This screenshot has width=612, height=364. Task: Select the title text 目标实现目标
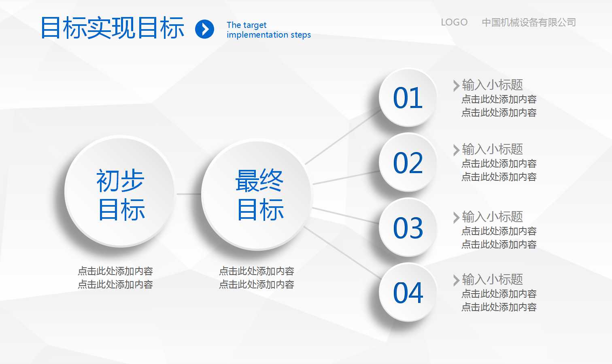[x=113, y=28]
